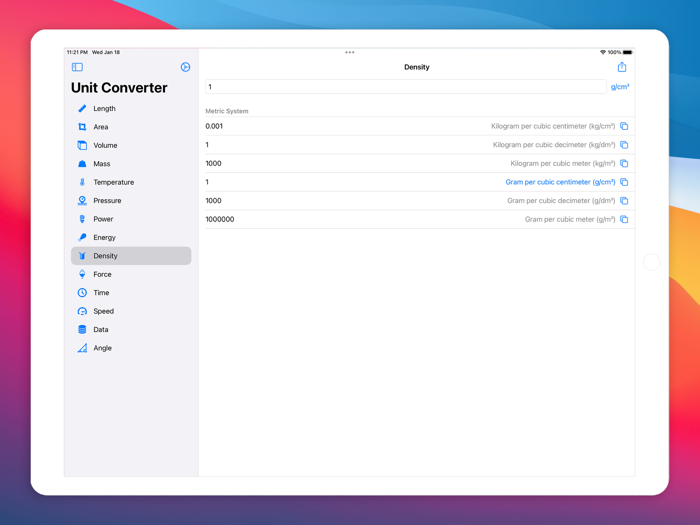Viewport: 700px width, 525px height.
Task: Select the Pressure category
Action: (x=131, y=200)
